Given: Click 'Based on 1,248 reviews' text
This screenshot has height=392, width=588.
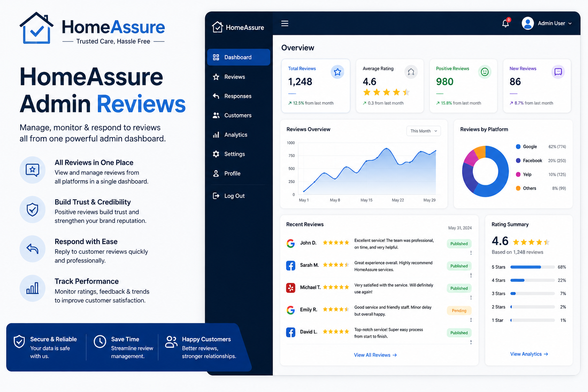Looking at the screenshot, I should [x=517, y=252].
